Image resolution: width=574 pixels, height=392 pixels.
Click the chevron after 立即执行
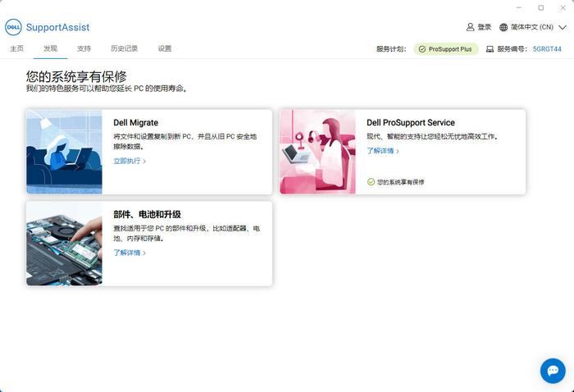point(144,162)
